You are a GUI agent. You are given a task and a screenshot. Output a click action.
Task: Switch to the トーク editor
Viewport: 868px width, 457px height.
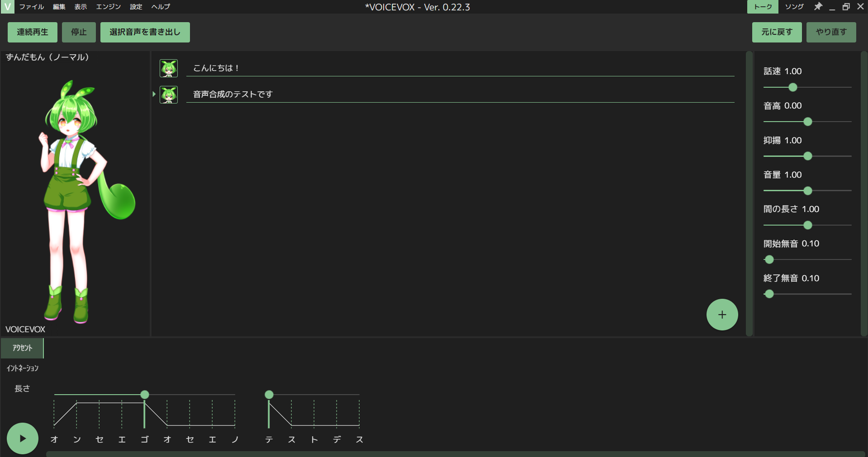763,7
